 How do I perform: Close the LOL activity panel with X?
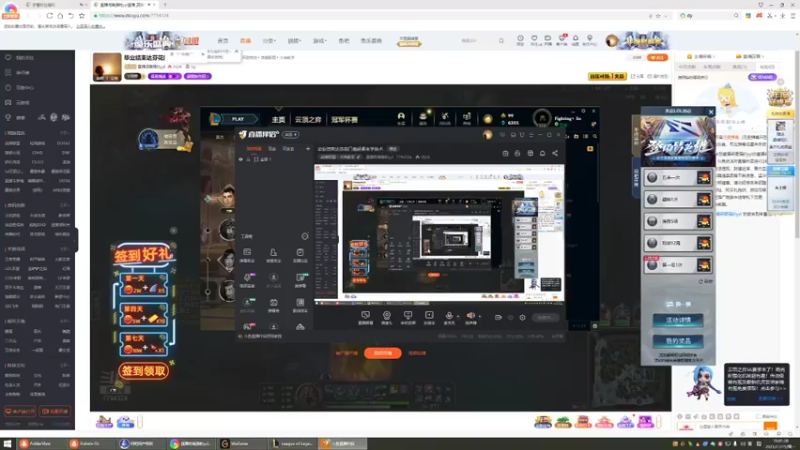711,112
